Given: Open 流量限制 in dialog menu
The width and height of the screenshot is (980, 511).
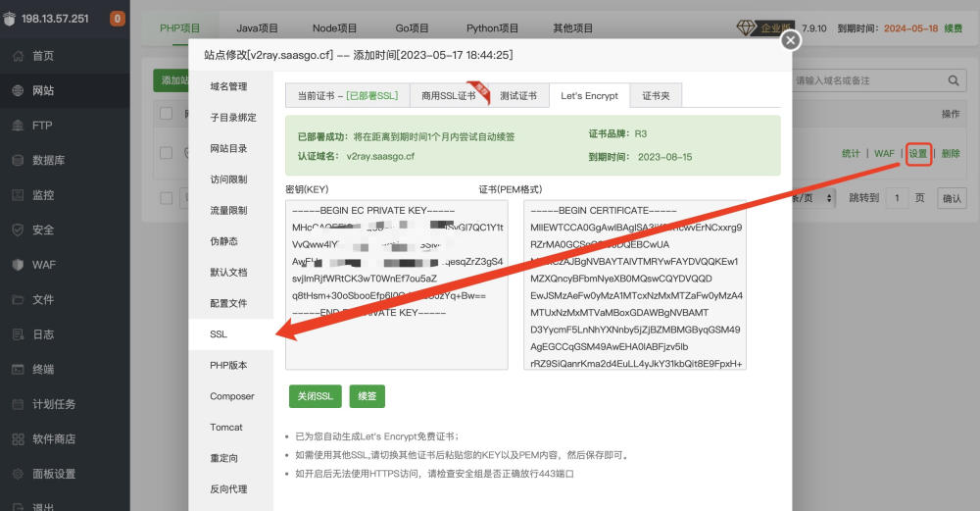Looking at the screenshot, I should click(x=230, y=210).
